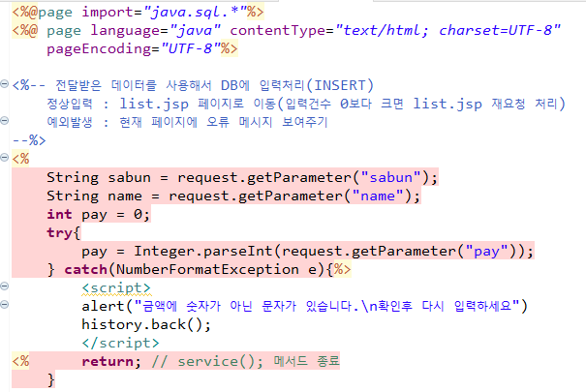Toggle the fold marker beside the '예외발생' comment line
Screen dimensions: 586x392
click(x=4, y=120)
